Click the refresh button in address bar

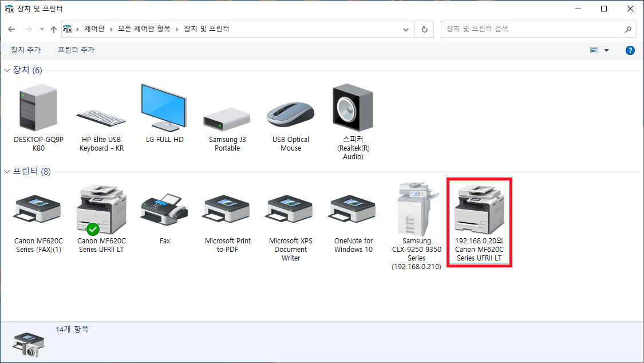[424, 29]
